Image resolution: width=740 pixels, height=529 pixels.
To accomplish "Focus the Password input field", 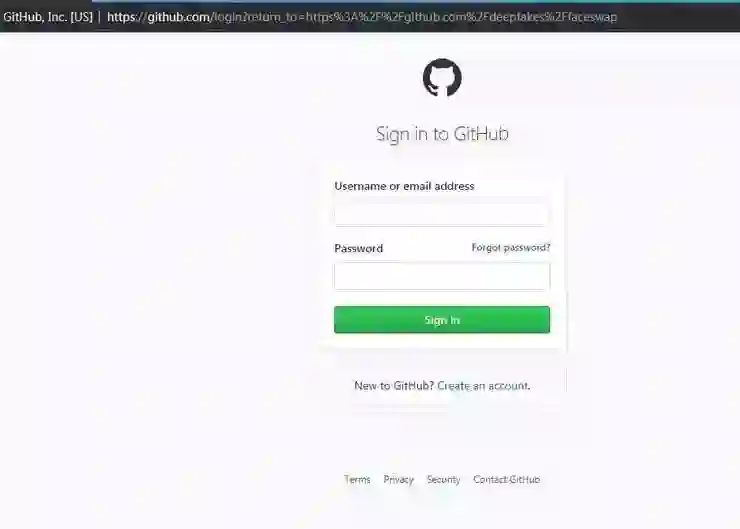I will pos(442,276).
